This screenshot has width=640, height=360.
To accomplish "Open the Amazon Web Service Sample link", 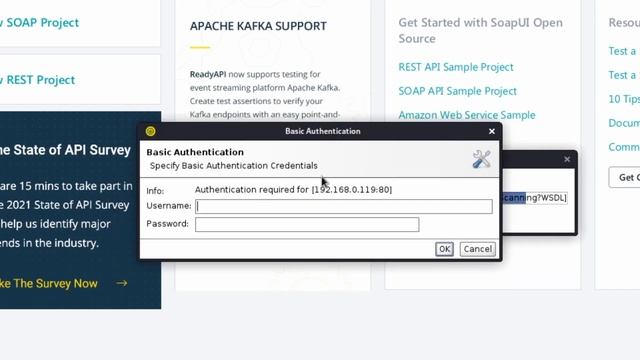I will [x=467, y=115].
